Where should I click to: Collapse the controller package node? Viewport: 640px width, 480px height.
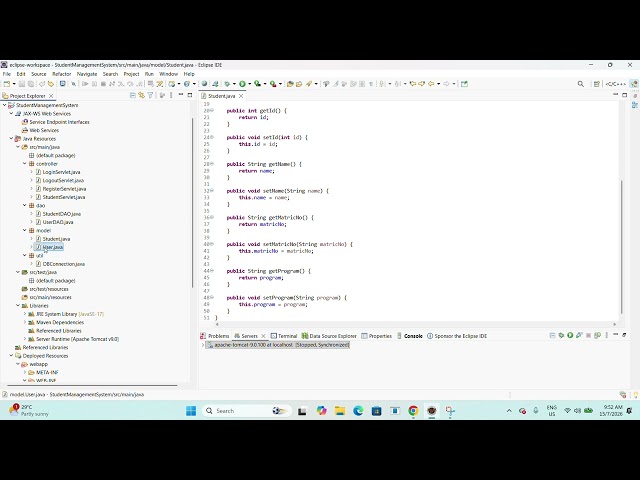point(24,164)
